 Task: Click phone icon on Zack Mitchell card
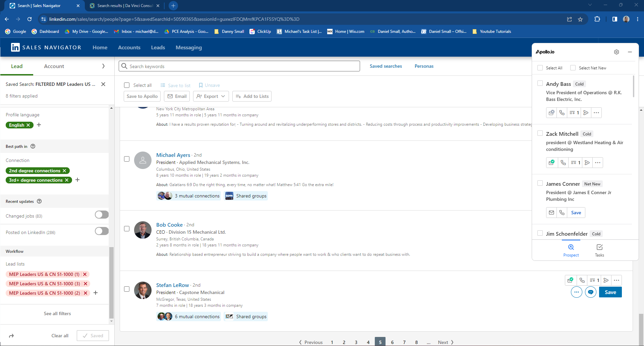pyautogui.click(x=563, y=163)
